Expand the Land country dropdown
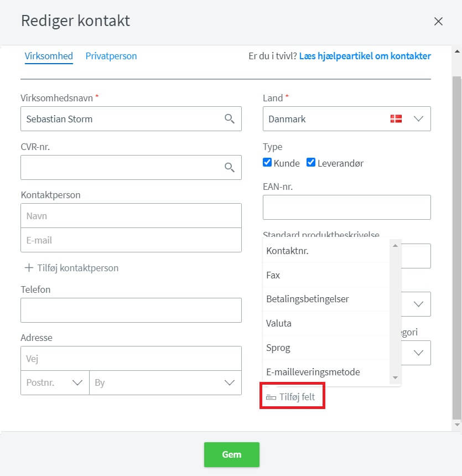462x476 pixels. pos(419,118)
